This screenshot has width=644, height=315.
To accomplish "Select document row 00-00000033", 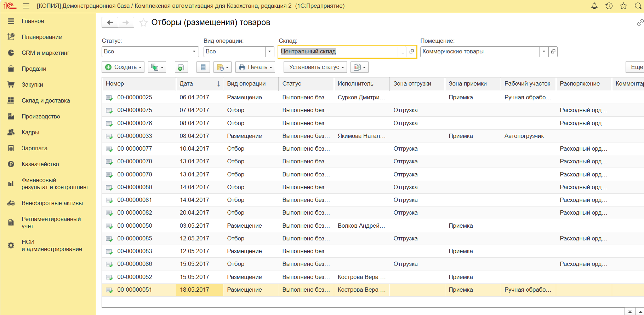I will (135, 136).
